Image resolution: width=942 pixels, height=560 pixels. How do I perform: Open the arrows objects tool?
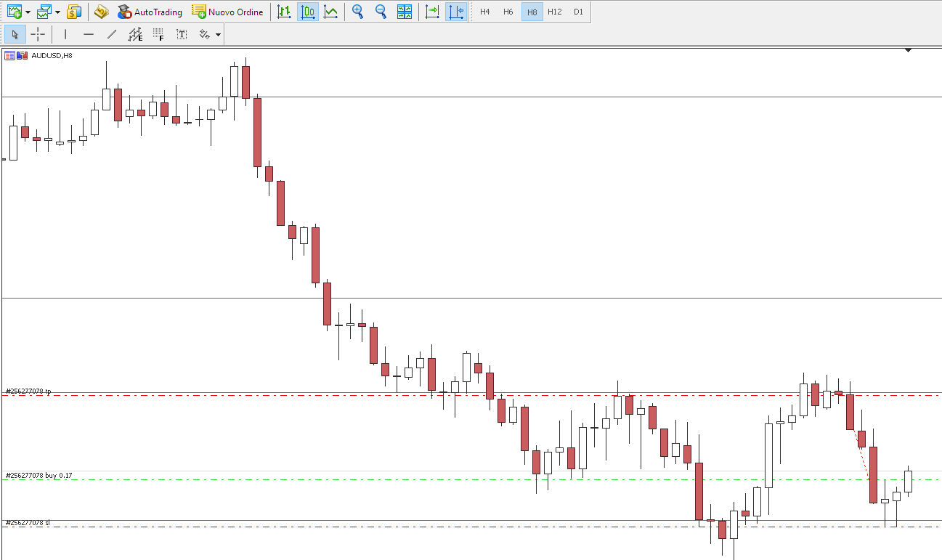click(x=204, y=34)
